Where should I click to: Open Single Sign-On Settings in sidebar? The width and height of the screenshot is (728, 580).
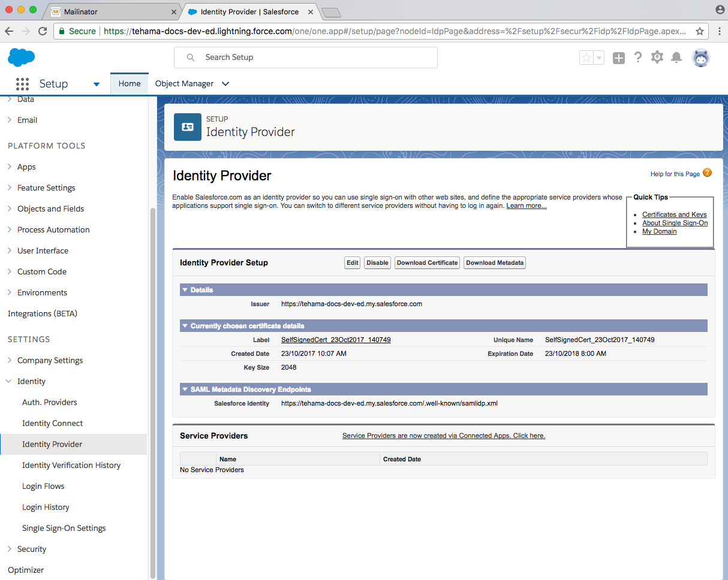pyautogui.click(x=64, y=528)
